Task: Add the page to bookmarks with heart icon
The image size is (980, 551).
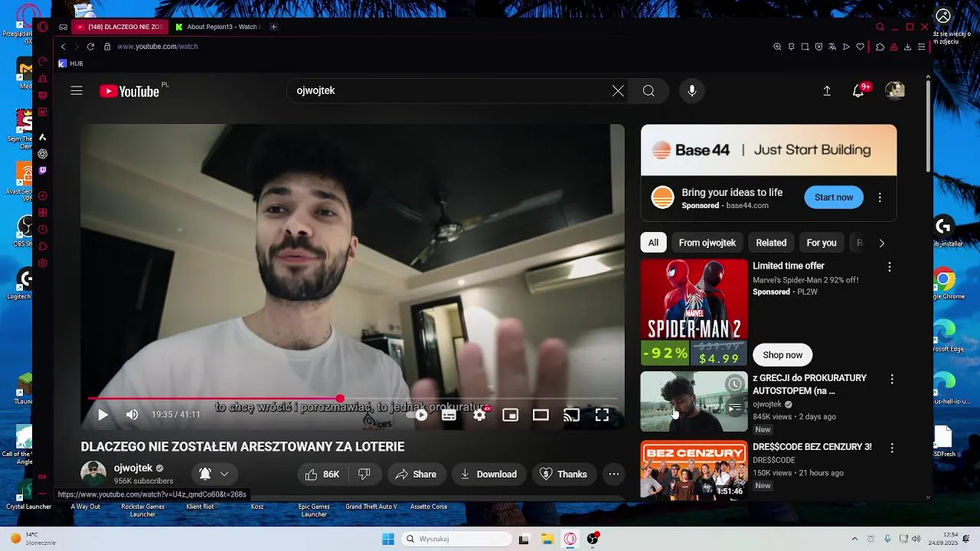Action: (x=860, y=47)
